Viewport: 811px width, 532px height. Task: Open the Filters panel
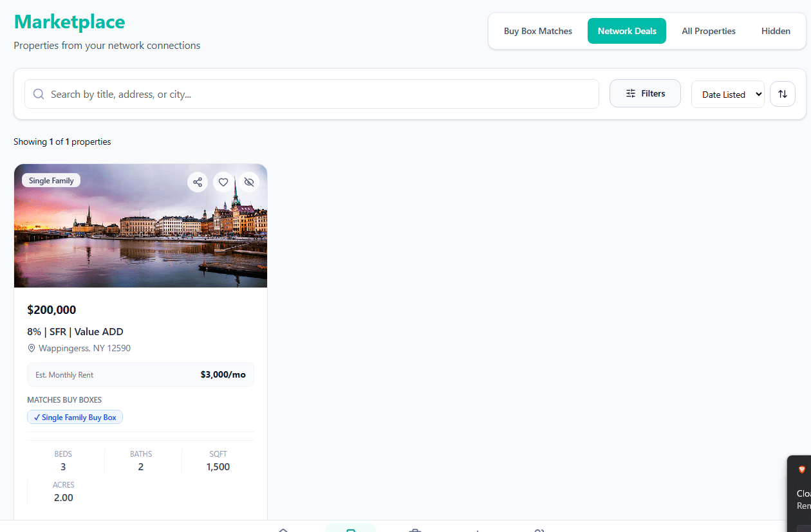point(645,93)
